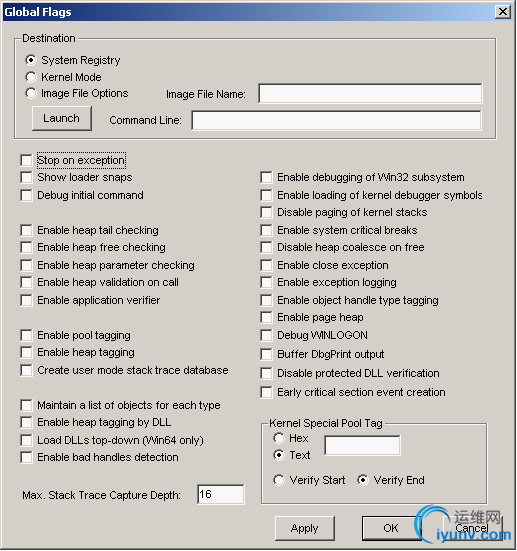Screen dimensions: 517x551
Task: Choose the Verify Start option
Action: (279, 480)
